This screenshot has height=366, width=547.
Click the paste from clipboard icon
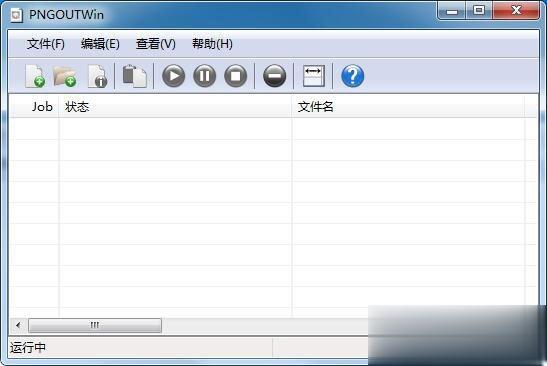point(134,76)
